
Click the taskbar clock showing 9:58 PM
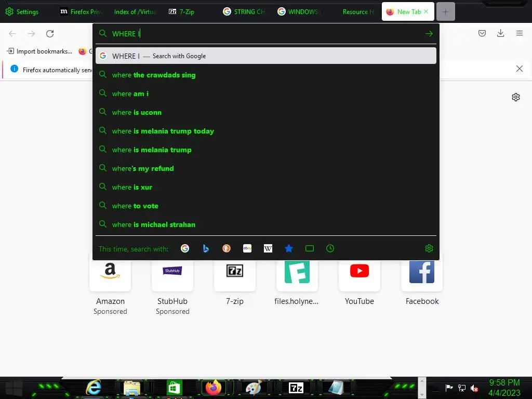[x=504, y=388]
